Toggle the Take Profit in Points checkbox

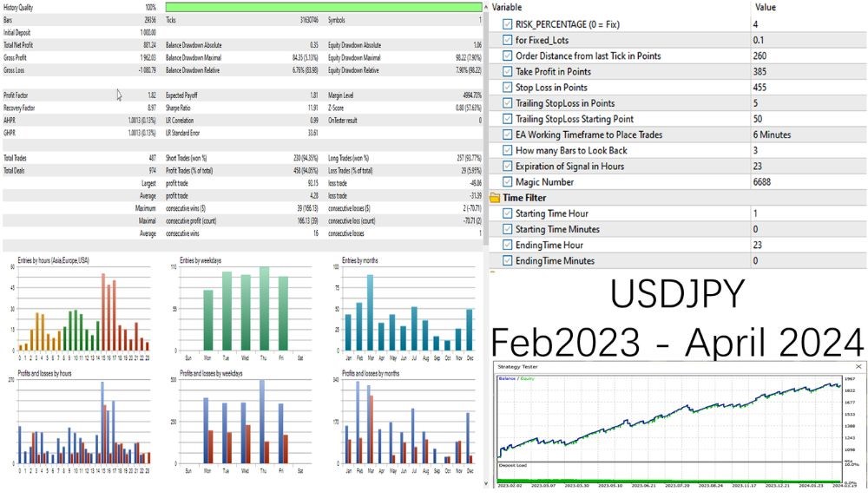click(x=508, y=71)
